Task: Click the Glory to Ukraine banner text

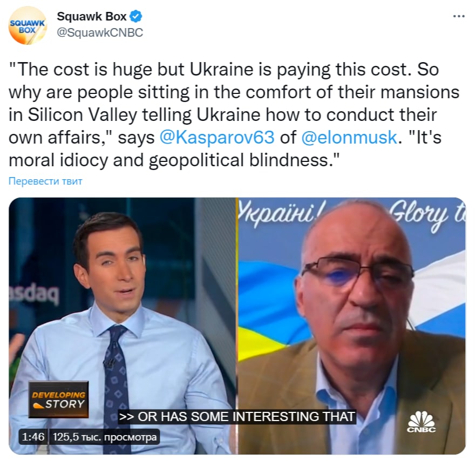Action: click(351, 215)
